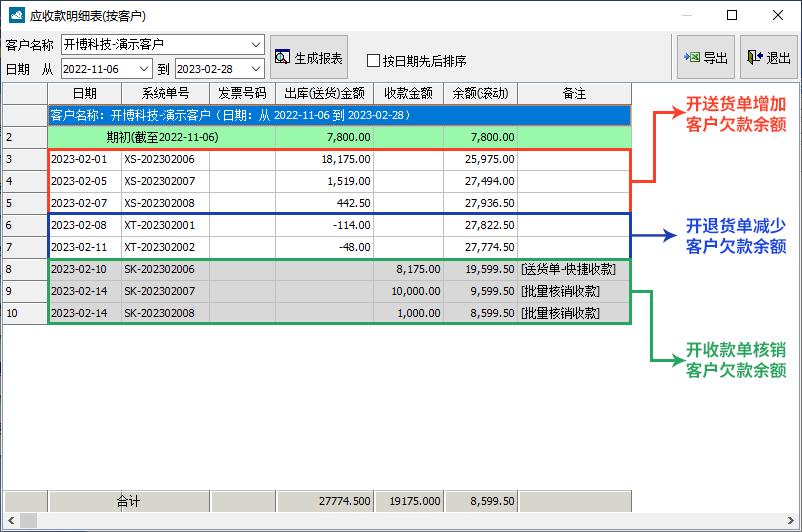
Task: Click the amount cell 442.50
Action: pyautogui.click(x=324, y=203)
